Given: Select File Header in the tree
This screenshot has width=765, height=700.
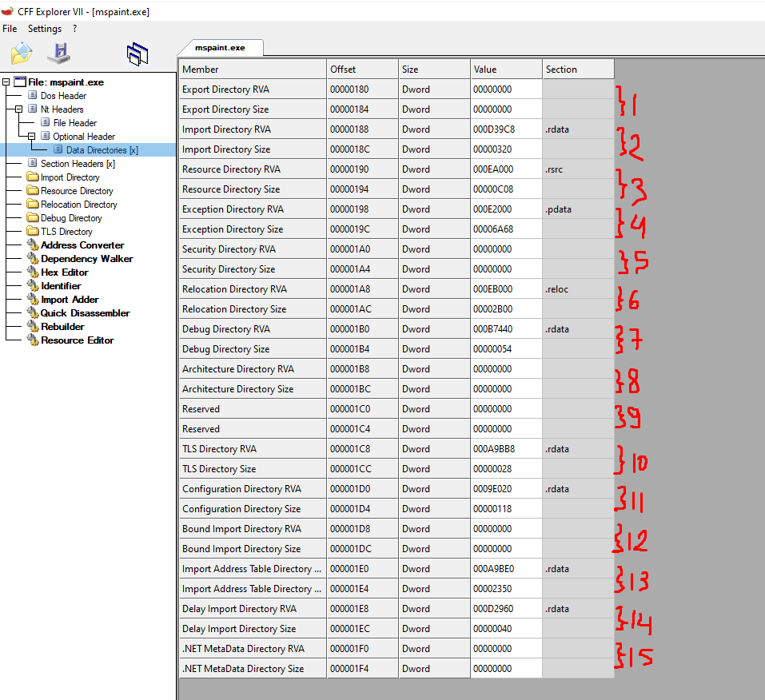Looking at the screenshot, I should coord(75,123).
